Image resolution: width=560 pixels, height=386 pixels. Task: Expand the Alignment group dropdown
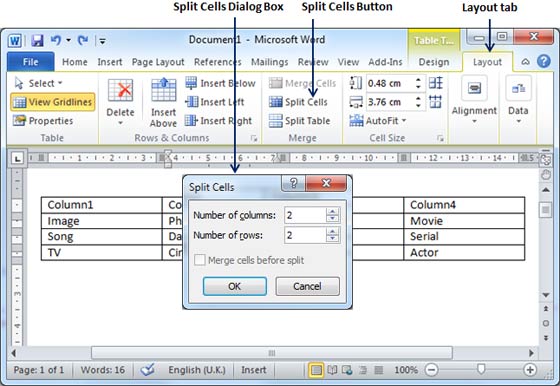pos(474,101)
